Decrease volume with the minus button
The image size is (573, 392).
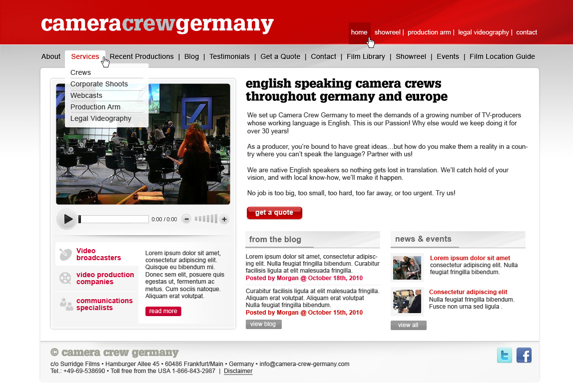click(x=186, y=219)
